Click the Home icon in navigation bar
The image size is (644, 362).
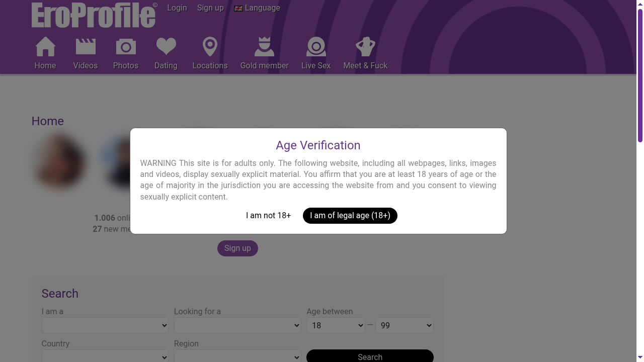[x=45, y=46]
